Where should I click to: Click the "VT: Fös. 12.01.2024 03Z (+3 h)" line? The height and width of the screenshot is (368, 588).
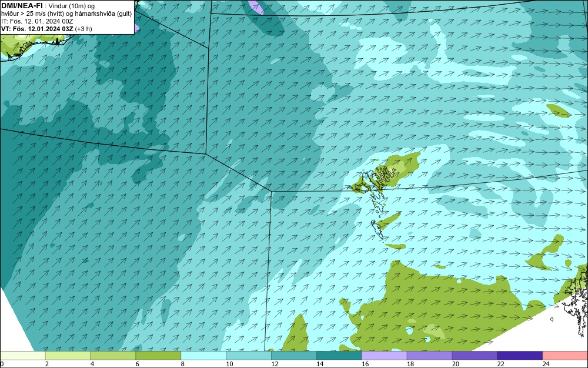(46, 29)
